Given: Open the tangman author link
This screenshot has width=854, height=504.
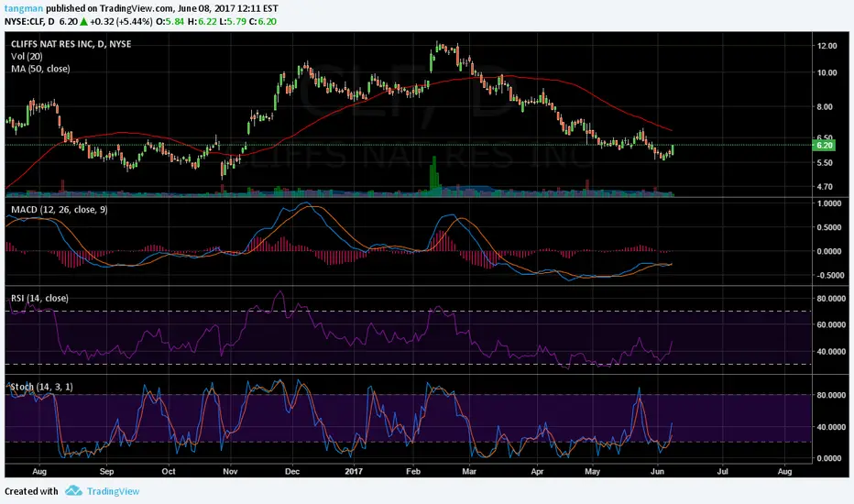Looking at the screenshot, I should pos(24,8).
